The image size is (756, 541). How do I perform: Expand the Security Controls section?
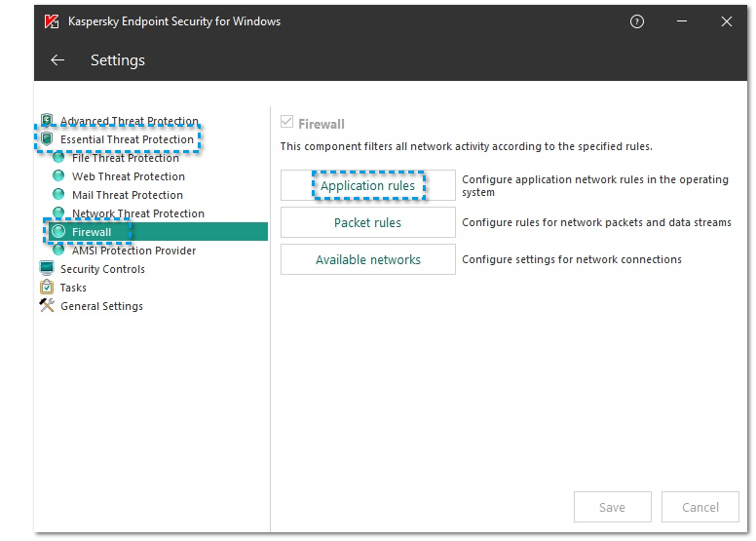pos(102,269)
